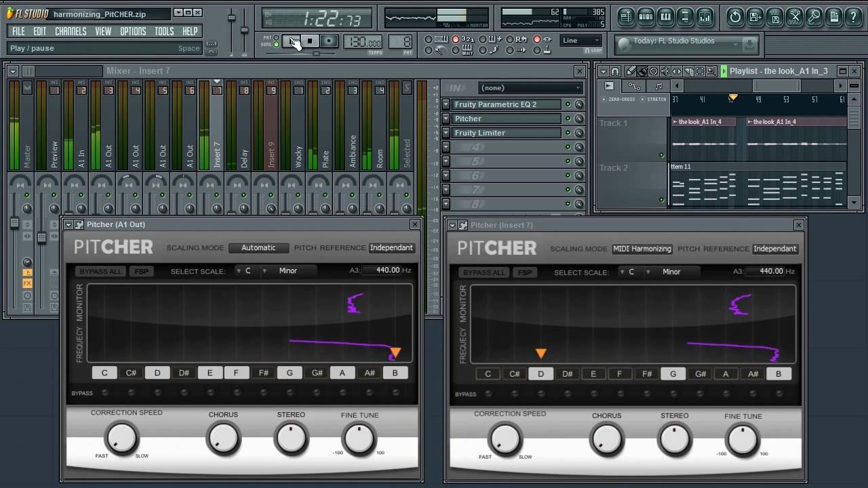The width and height of the screenshot is (868, 488).
Task: Click the one-click audio recording icon
Action: click(x=814, y=17)
